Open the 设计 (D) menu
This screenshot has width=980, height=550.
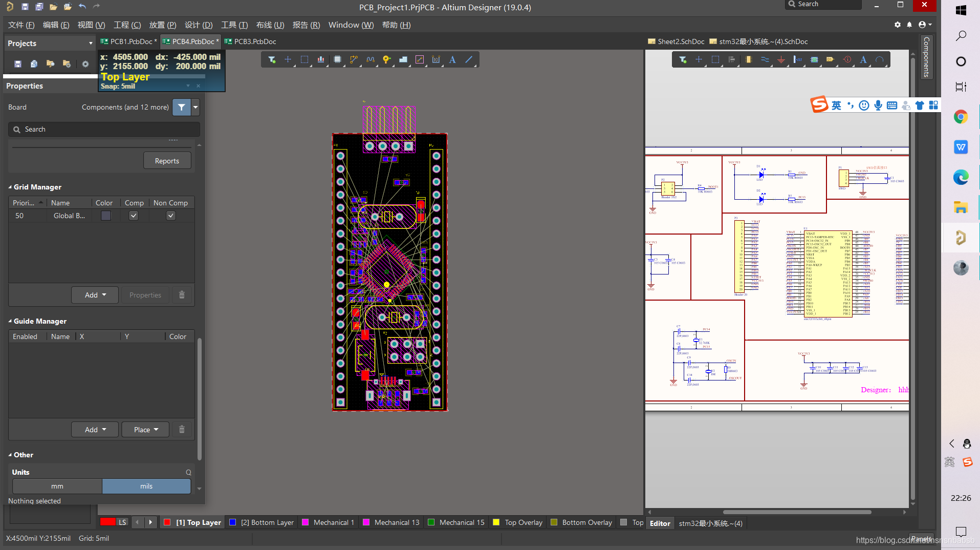click(x=199, y=25)
